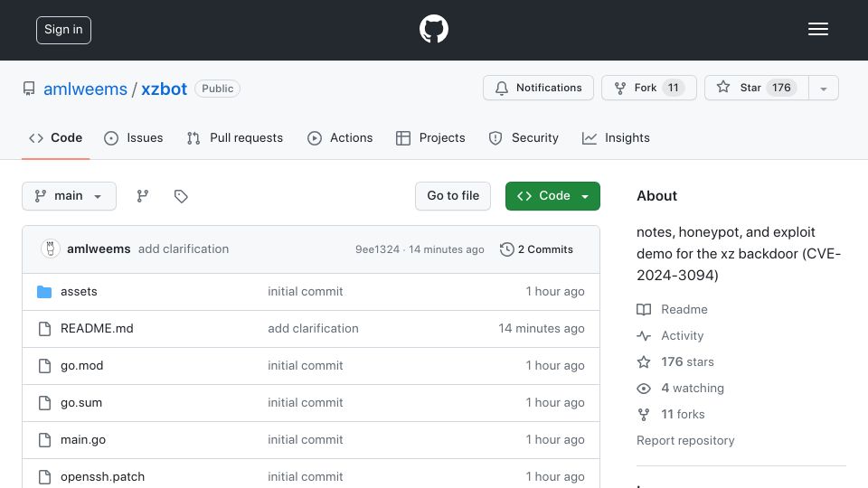Open the openssh.patch file
Viewport: 868px width, 488px height.
[x=102, y=477]
